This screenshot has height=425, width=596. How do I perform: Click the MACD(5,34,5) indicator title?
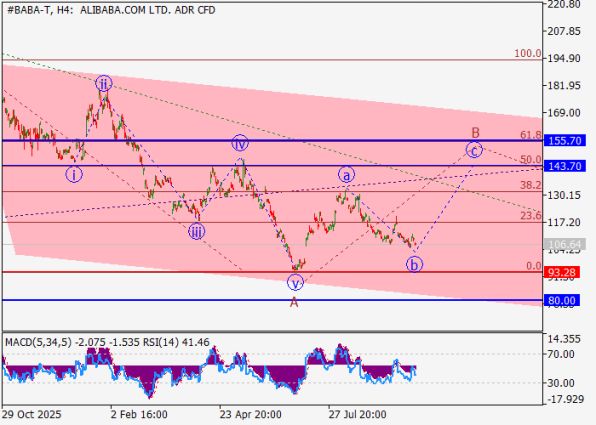pos(38,343)
